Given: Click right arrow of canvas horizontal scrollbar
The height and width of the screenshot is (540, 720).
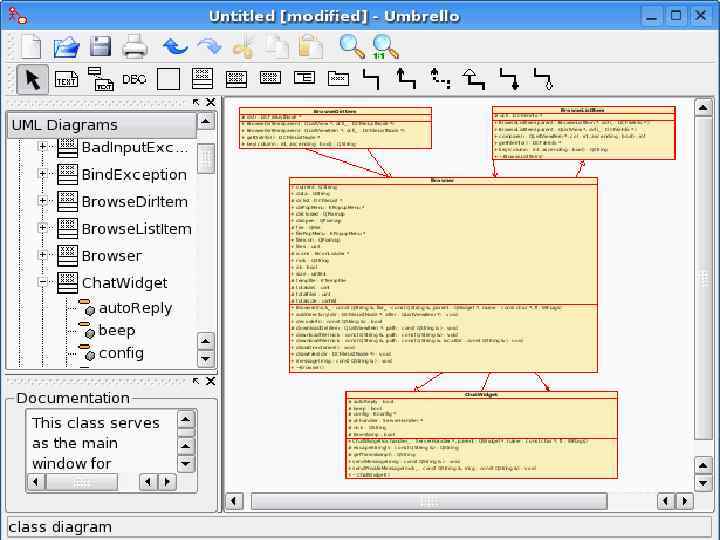Looking at the screenshot, I should tap(685, 501).
